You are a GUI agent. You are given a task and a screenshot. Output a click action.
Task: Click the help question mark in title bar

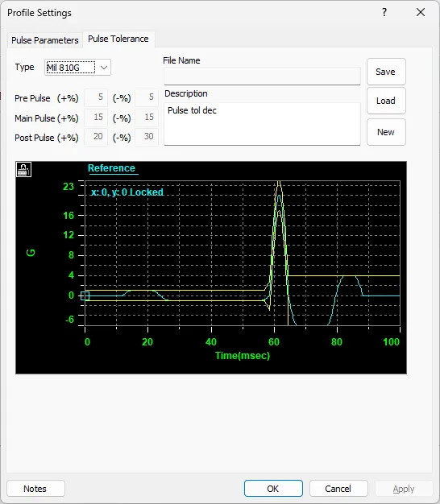point(384,13)
